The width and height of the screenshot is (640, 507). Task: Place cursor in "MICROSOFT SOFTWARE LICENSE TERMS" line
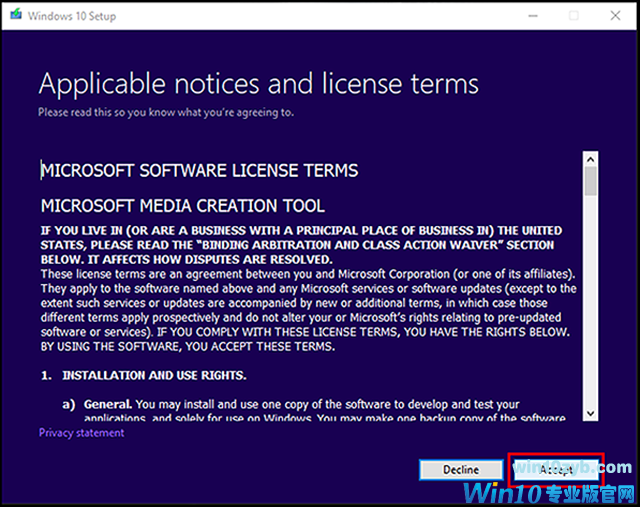(x=199, y=170)
